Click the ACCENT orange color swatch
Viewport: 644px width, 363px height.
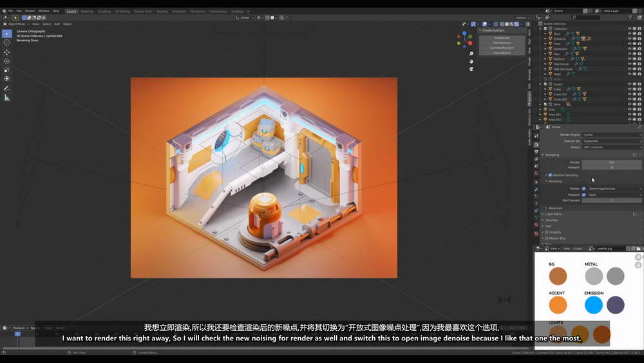tap(558, 305)
